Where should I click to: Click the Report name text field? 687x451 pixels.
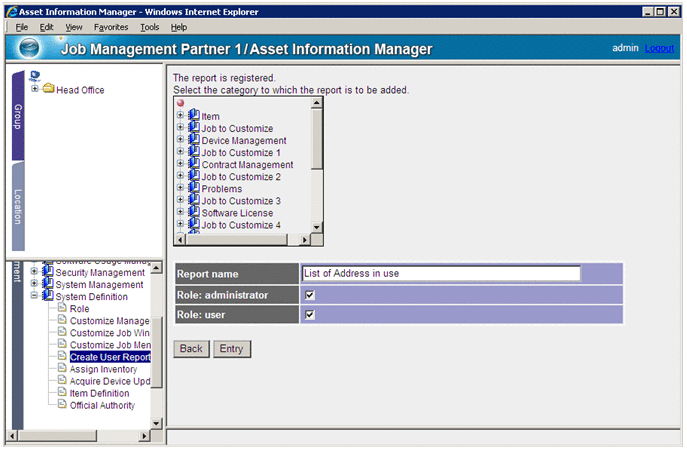(x=441, y=274)
